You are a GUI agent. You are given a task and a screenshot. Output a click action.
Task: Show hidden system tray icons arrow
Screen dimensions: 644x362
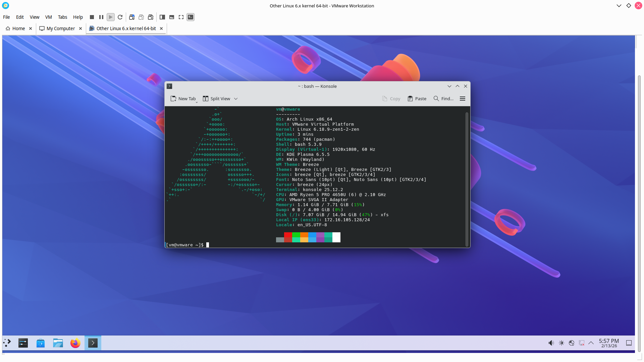591,343
